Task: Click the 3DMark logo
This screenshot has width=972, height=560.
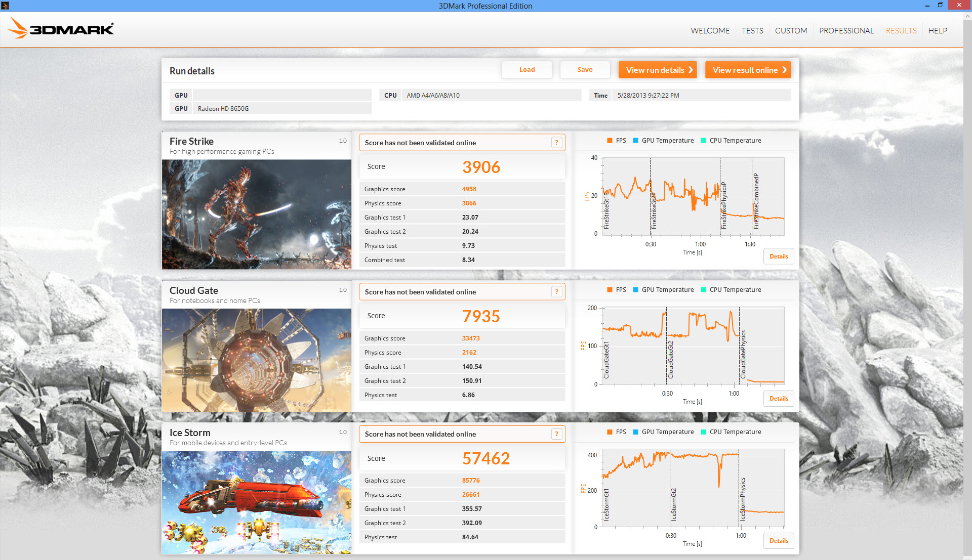Action: pyautogui.click(x=61, y=28)
